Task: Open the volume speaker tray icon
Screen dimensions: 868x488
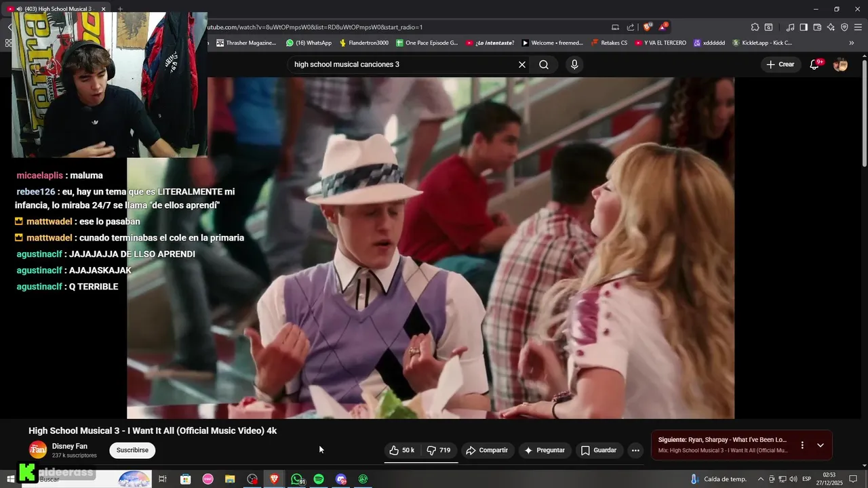Action: click(x=793, y=479)
